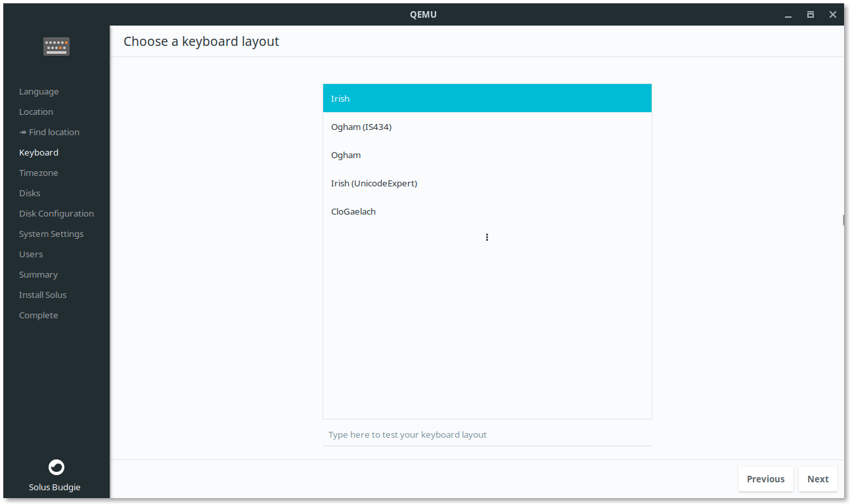Click the Solus logo icon

point(56,467)
